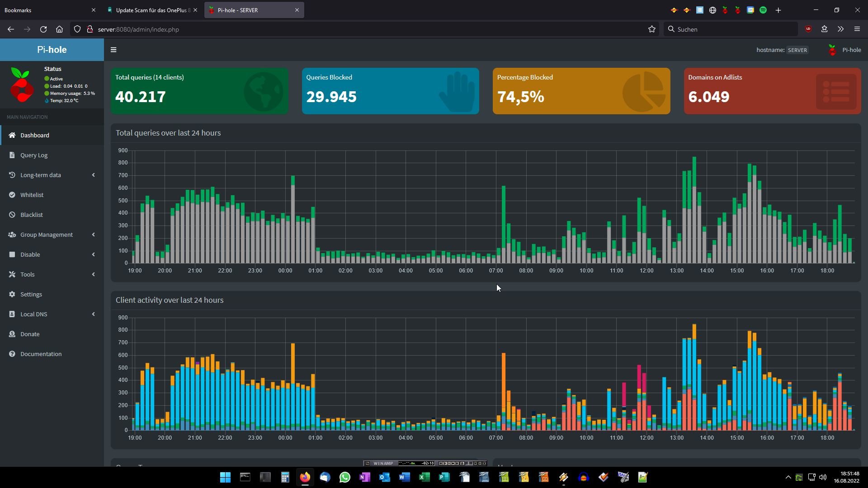Switch to the pinned Google Calendar tab
This screenshot has height=488, width=868.
750,10
